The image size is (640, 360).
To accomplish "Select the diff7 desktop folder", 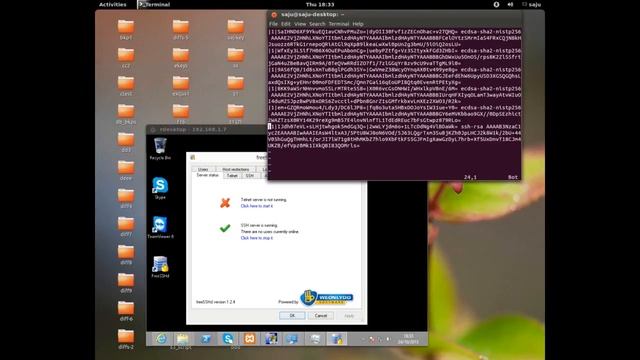I will [x=126, y=227].
